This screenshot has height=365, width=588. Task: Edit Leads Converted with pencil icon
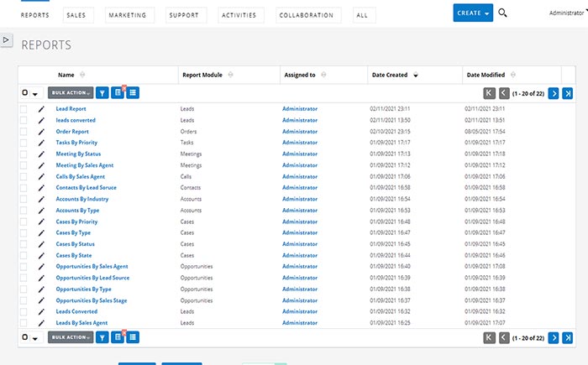41,312
